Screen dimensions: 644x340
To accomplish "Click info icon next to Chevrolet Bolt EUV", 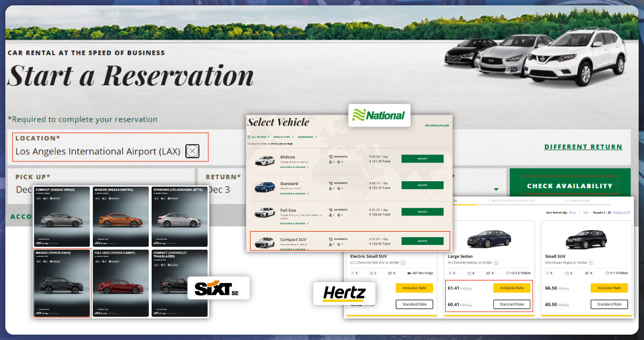I will (x=403, y=263).
